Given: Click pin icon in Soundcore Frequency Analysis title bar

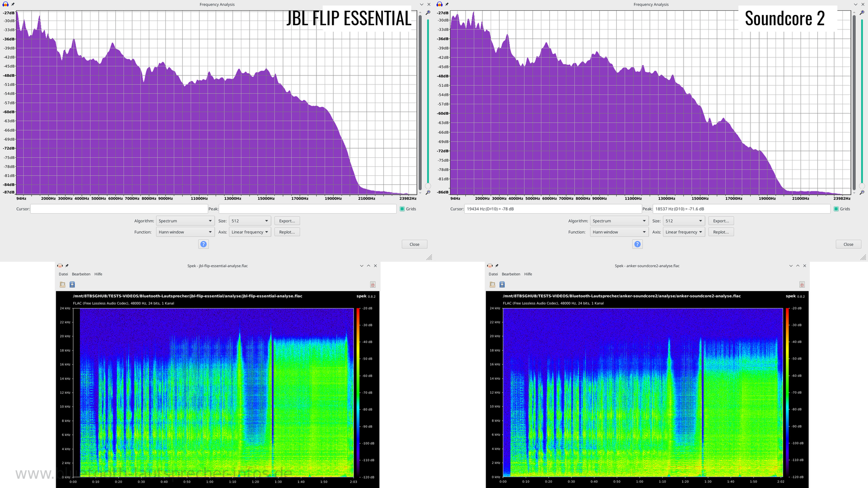Looking at the screenshot, I should 447,4.
